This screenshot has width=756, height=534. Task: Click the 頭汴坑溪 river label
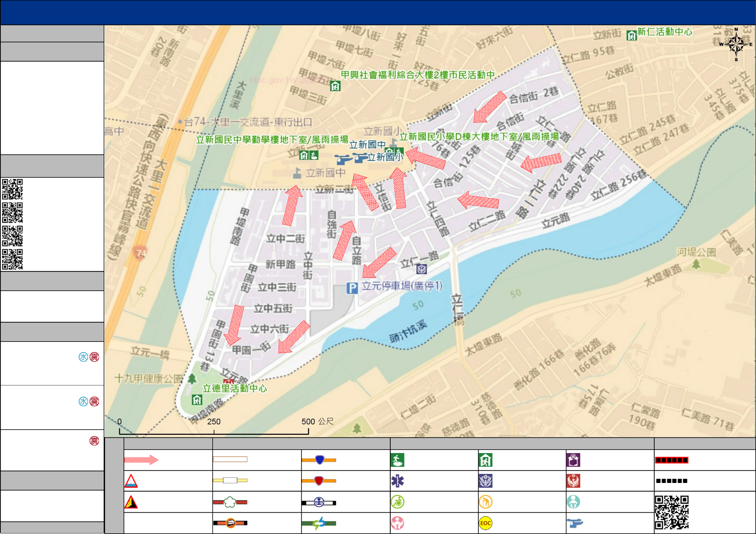[408, 331]
